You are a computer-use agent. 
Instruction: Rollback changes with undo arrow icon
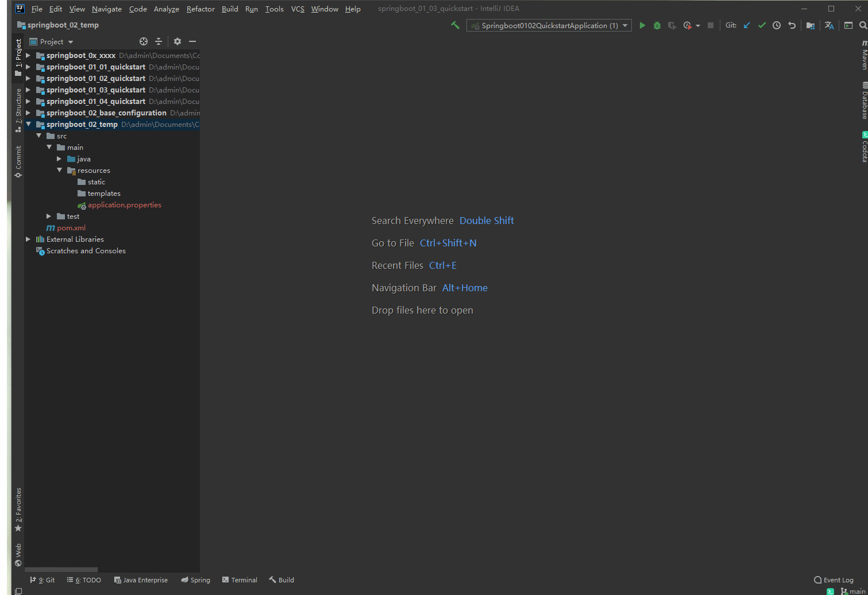tap(792, 25)
